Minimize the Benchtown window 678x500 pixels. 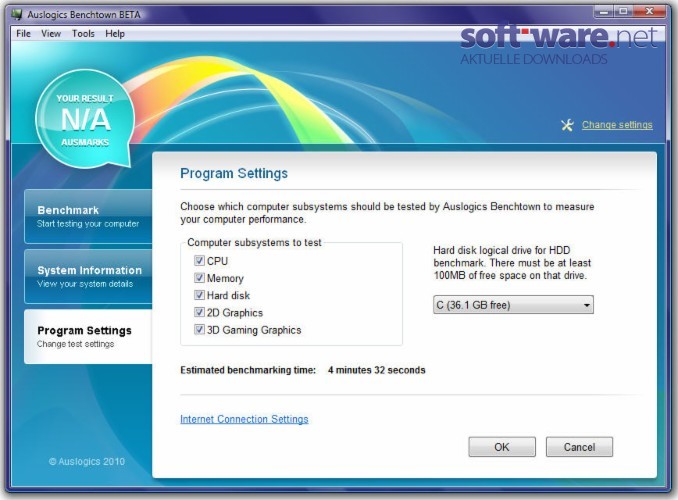tap(604, 12)
